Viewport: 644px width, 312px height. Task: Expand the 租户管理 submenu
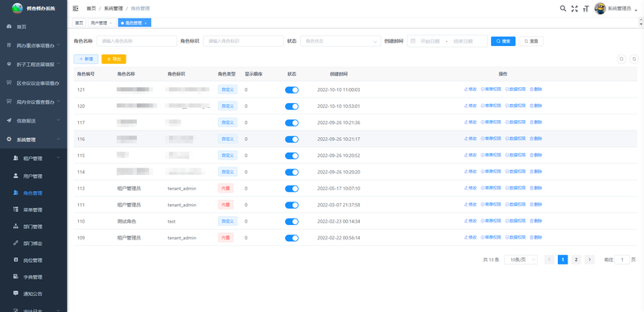click(x=33, y=158)
